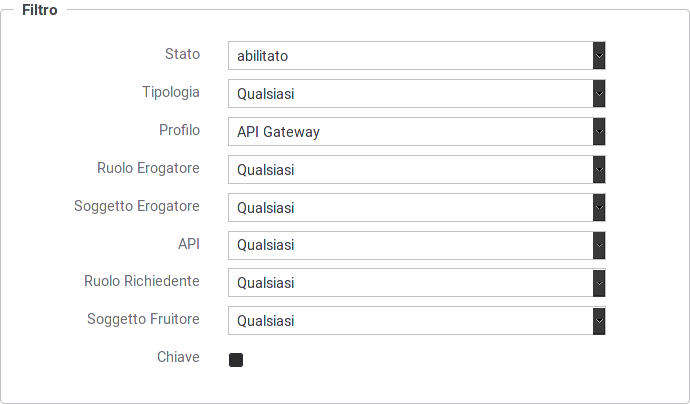
Task: Open the API filter combo box
Action: coord(417,245)
